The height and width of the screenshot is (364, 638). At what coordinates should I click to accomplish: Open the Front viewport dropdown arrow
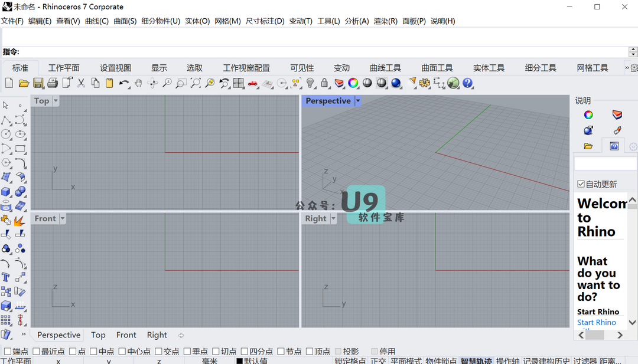coord(63,218)
